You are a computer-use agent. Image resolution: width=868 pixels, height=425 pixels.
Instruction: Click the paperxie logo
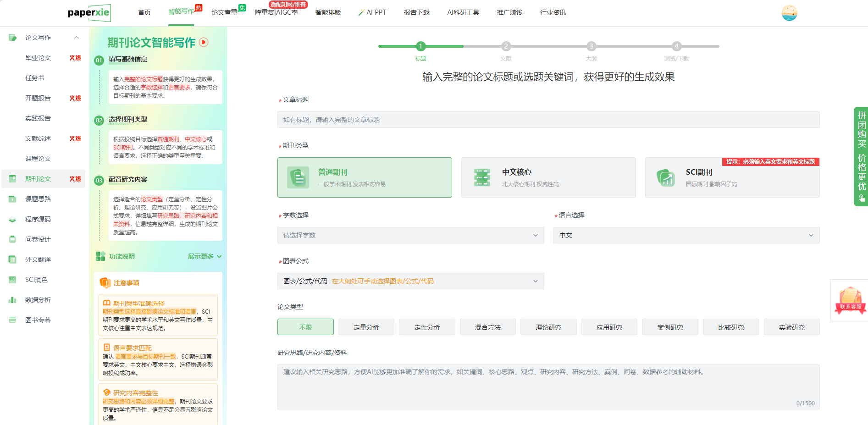[x=89, y=13]
